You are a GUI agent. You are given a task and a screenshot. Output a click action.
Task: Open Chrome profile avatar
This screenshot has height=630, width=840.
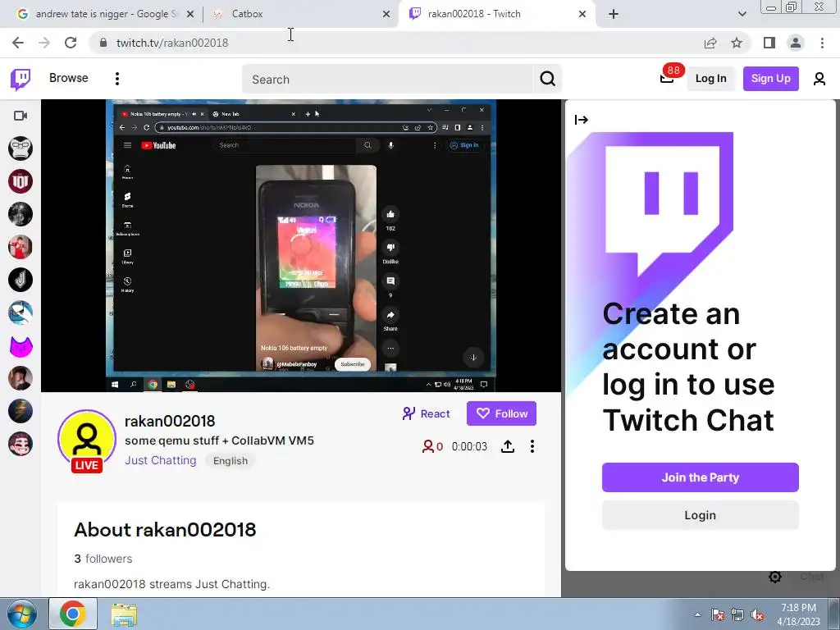coord(796,43)
